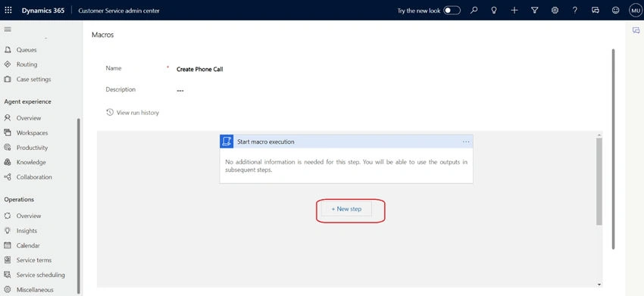This screenshot has width=644, height=296.
Task: Click Customer Service admin center title
Action: coord(119,11)
